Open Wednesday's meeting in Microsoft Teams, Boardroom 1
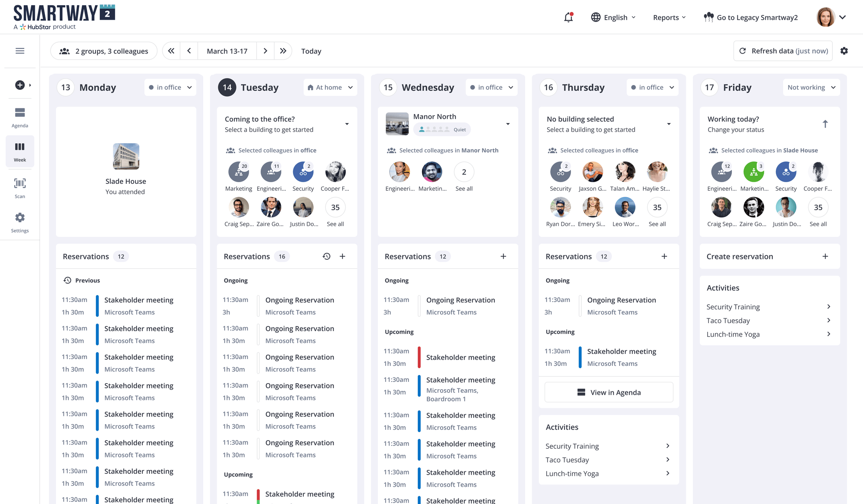863x504 pixels. 448,389
